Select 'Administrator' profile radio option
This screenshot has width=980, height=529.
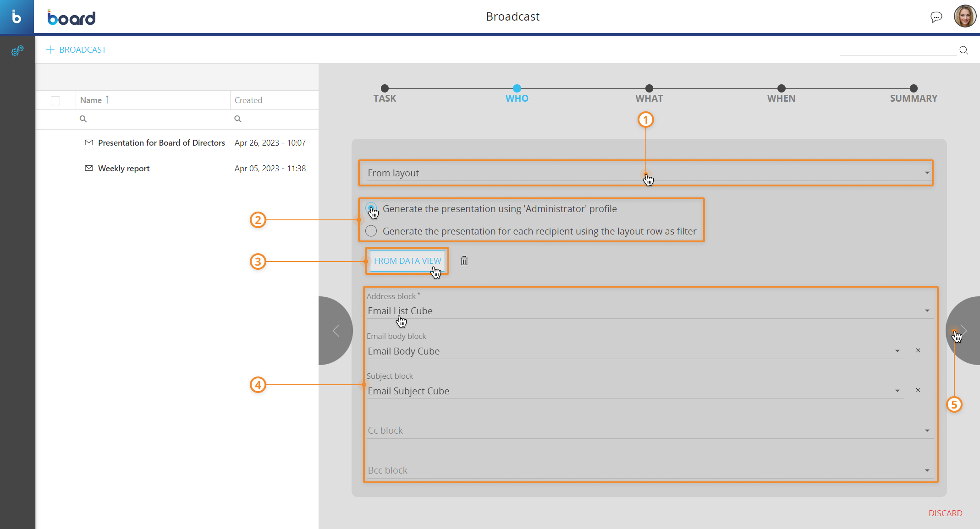click(371, 209)
